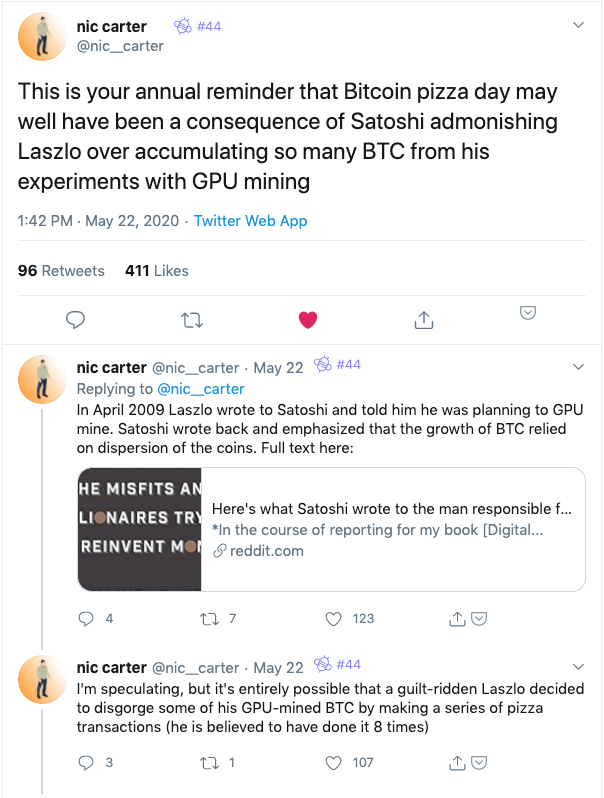Click the share icon under the main tweet
604x798 pixels.
click(x=424, y=320)
